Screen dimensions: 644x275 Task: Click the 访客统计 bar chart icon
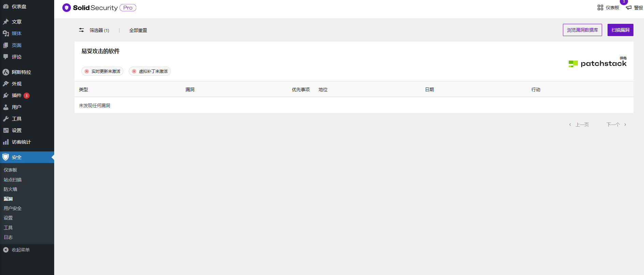click(x=6, y=142)
